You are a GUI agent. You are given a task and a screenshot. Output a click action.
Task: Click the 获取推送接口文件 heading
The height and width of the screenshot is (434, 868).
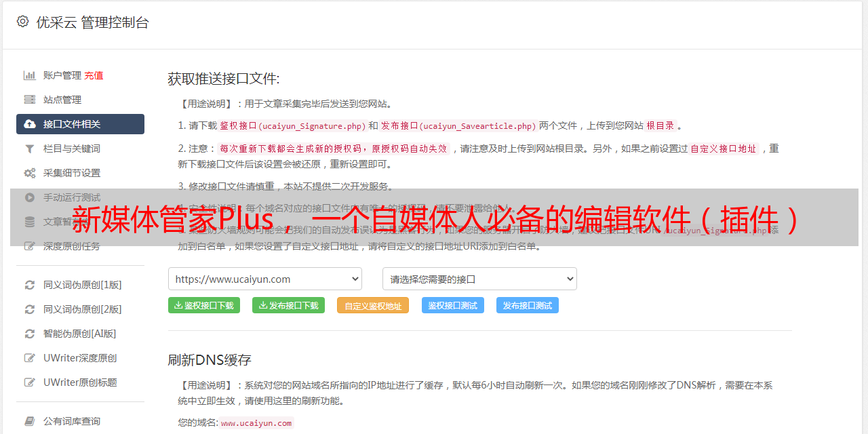point(223,79)
